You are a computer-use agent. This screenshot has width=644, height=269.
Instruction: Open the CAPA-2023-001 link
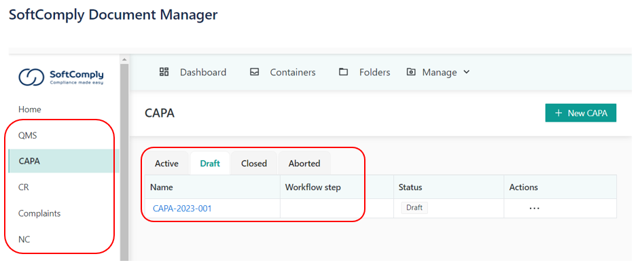[182, 209]
